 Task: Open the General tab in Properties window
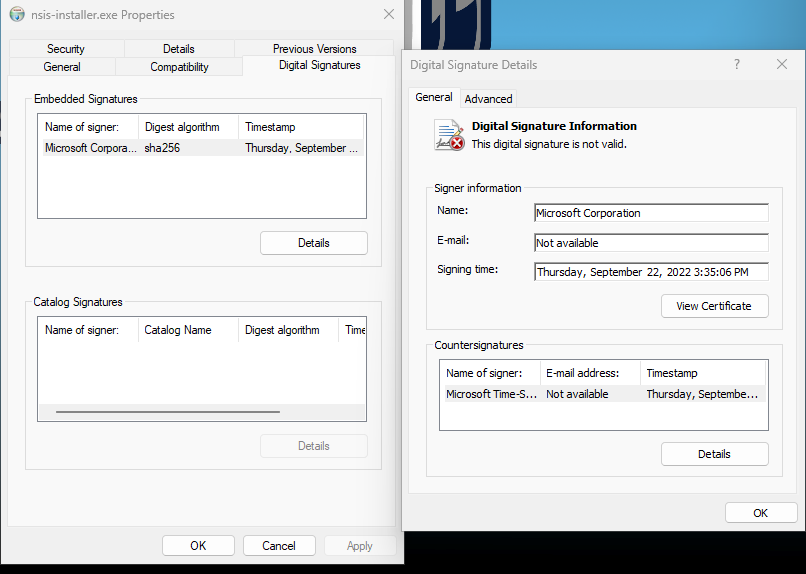click(x=62, y=67)
